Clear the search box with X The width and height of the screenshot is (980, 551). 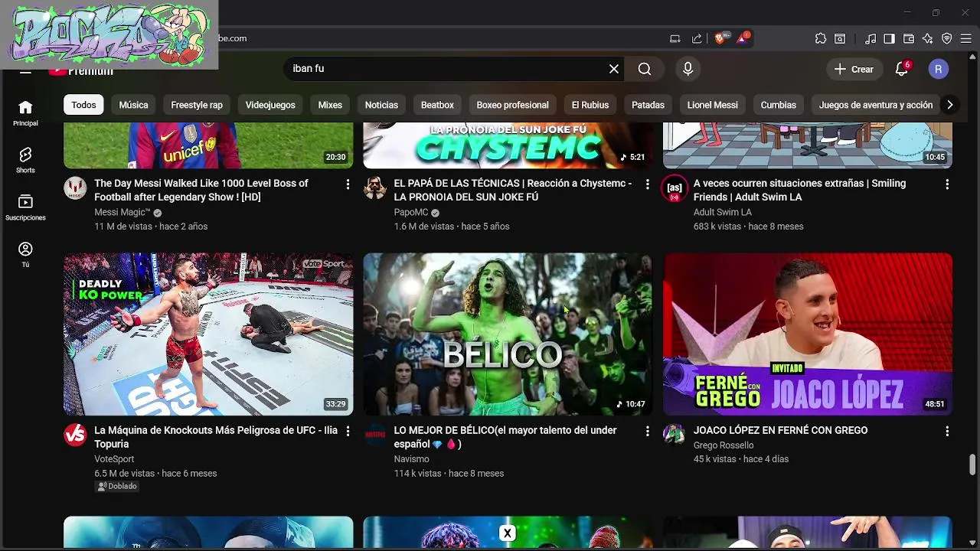pyautogui.click(x=614, y=69)
